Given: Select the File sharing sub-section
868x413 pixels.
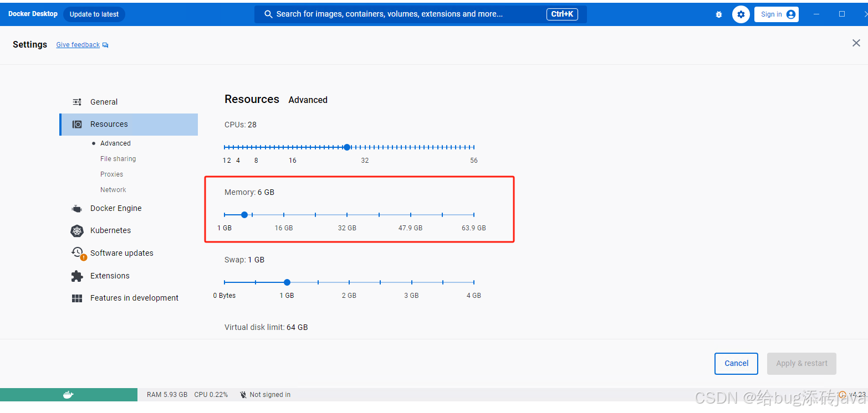Looking at the screenshot, I should (118, 158).
